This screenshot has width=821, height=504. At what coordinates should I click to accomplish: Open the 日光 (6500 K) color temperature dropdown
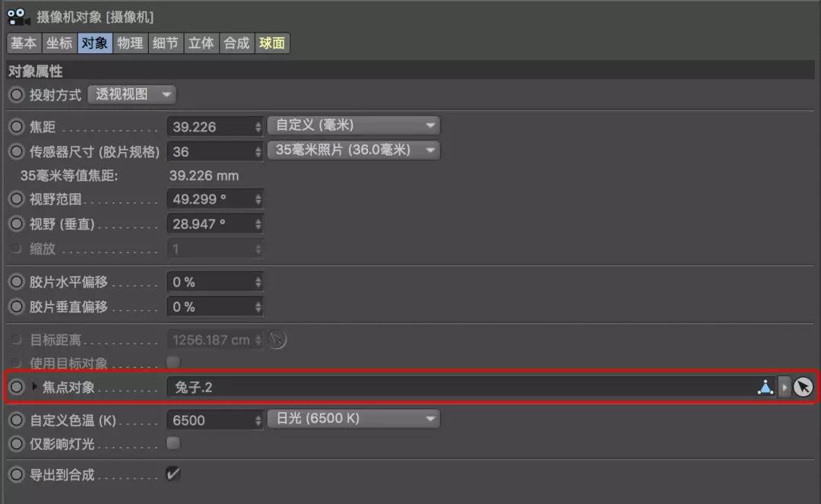pyautogui.click(x=354, y=419)
